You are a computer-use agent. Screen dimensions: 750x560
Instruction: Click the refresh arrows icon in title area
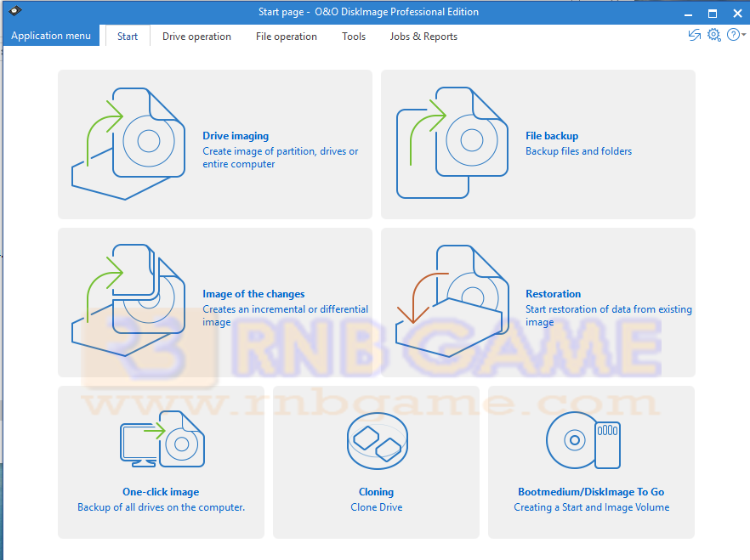694,35
